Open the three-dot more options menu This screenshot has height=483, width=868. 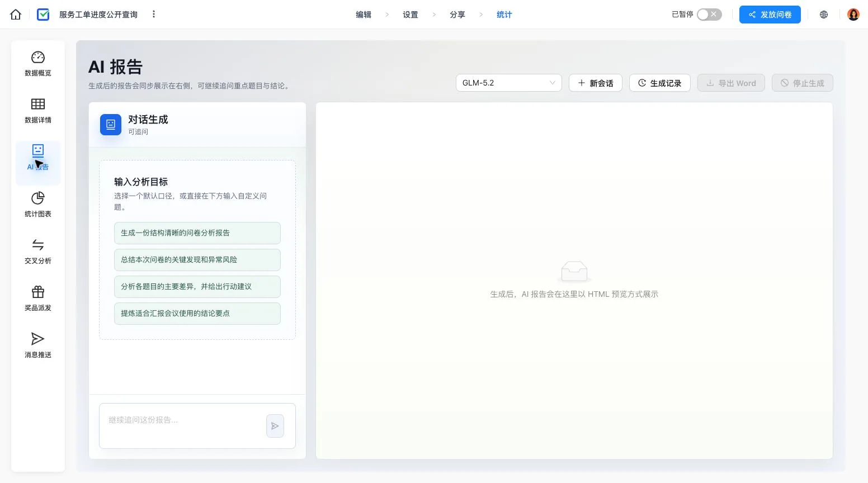[x=154, y=14]
